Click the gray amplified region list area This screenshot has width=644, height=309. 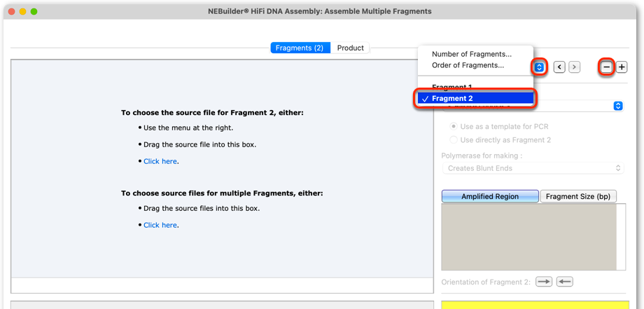click(x=528, y=237)
